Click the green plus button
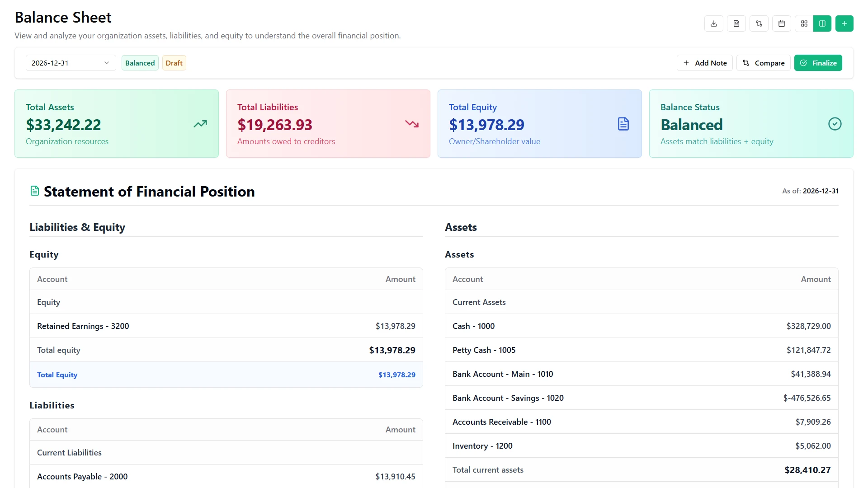The width and height of the screenshot is (868, 488). [x=844, y=23]
